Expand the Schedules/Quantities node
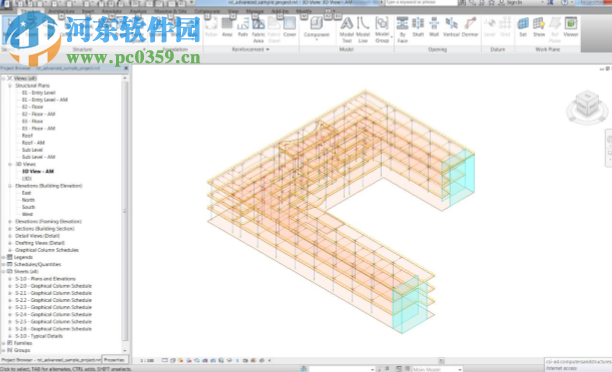This screenshot has height=372, width=612. [x=4, y=265]
